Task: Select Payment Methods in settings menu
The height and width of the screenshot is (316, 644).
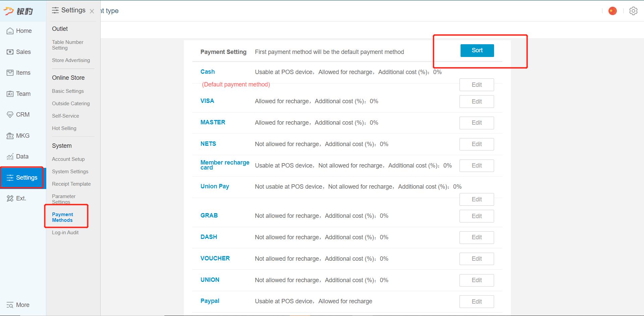Action: point(62,217)
